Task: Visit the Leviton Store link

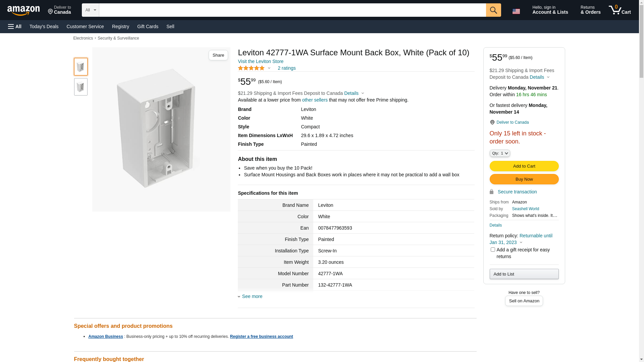Action: click(261, 61)
